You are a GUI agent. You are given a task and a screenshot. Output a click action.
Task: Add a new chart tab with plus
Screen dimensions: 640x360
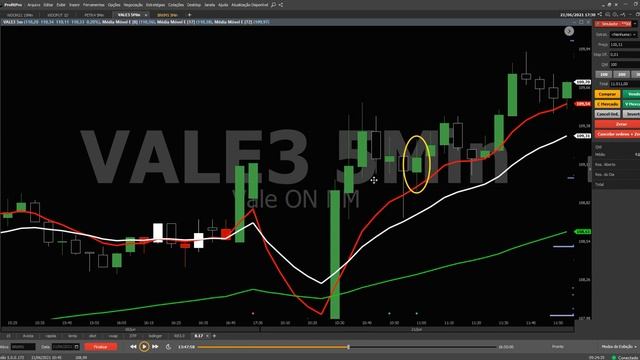tap(189, 15)
